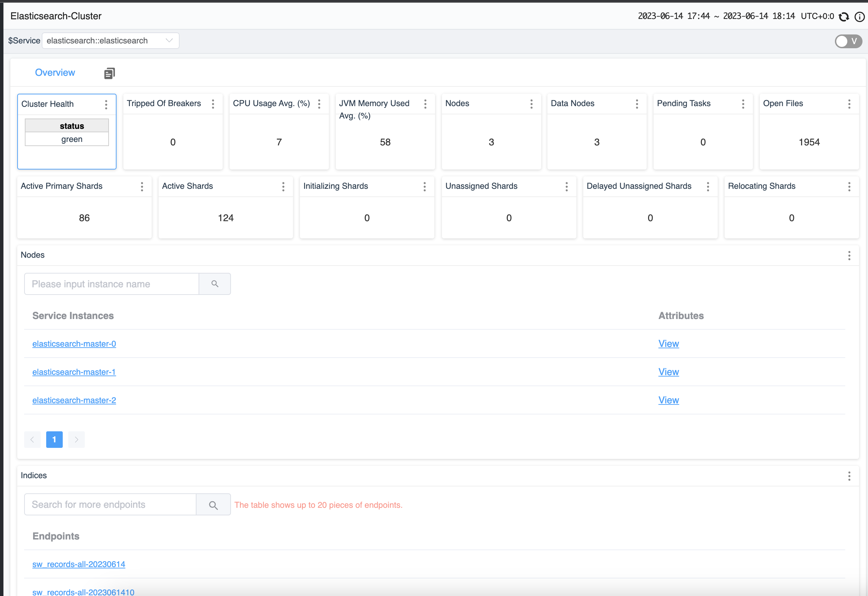Switch to the Overview tab

pos(55,72)
